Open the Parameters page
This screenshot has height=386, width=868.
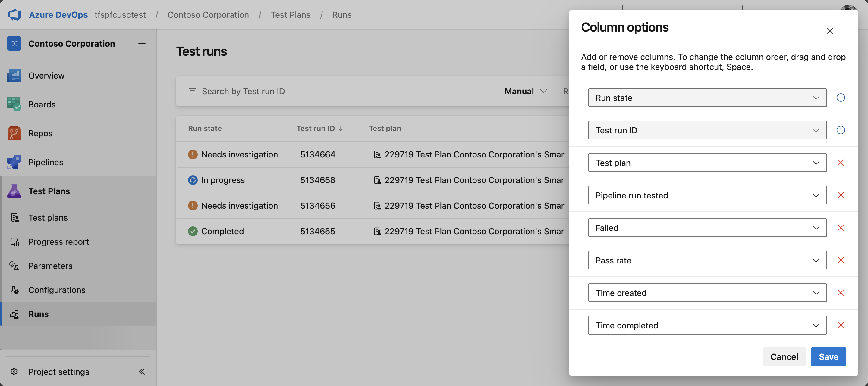(51, 266)
